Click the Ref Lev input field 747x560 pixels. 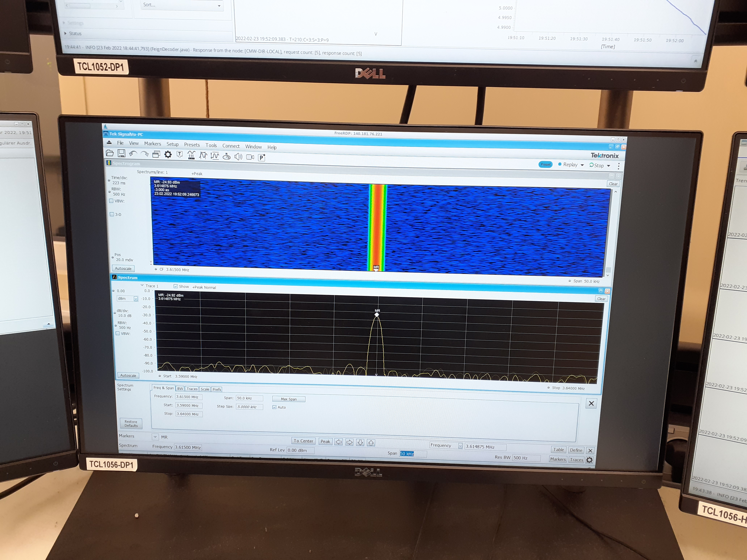pyautogui.click(x=300, y=450)
